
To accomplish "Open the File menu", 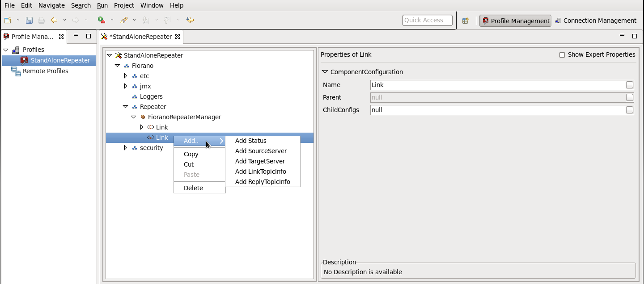I will (9, 5).
